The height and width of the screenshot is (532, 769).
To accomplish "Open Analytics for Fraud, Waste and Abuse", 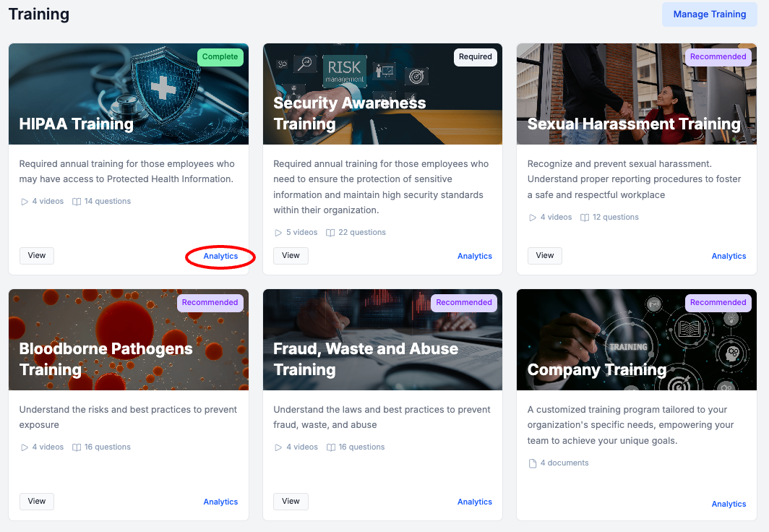I will [x=475, y=502].
